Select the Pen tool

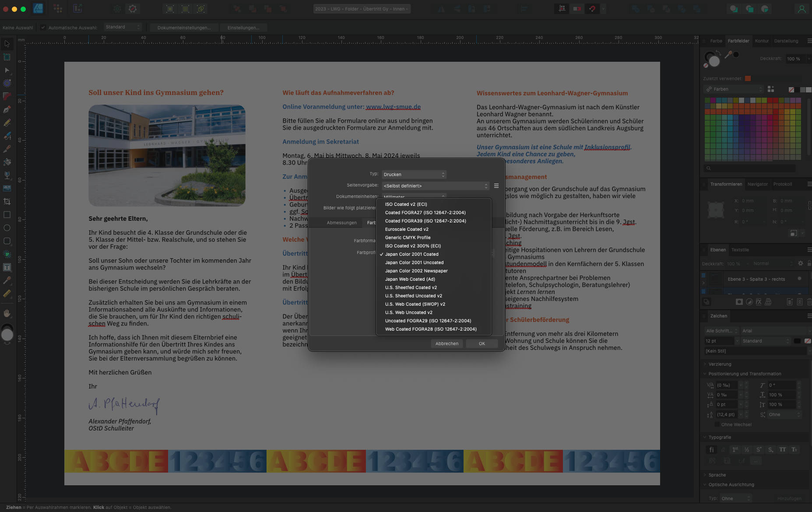[7, 109]
